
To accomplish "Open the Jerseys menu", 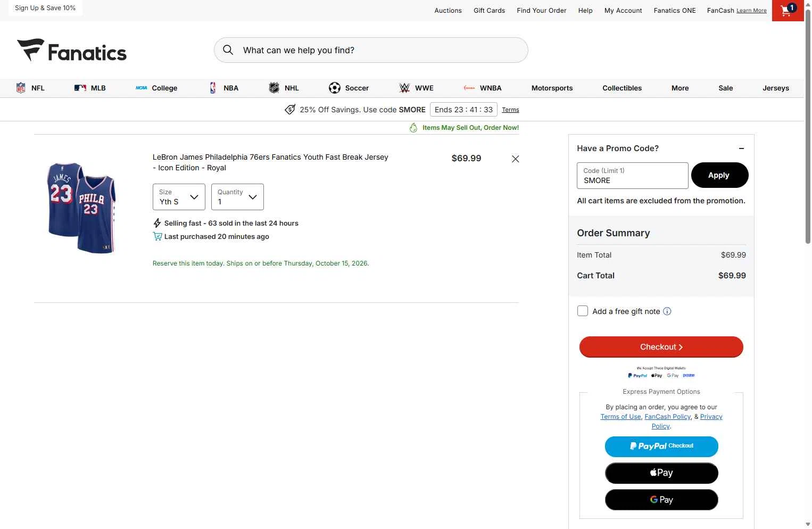I will point(776,88).
